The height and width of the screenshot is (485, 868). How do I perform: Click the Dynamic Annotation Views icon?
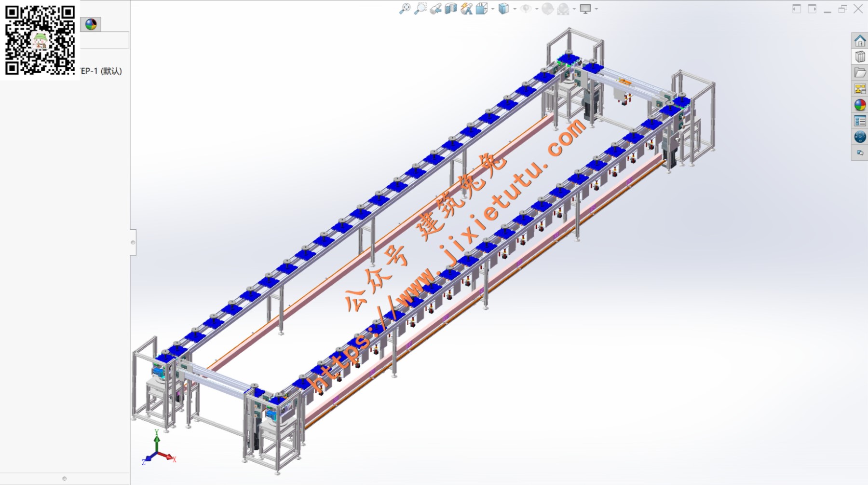(466, 9)
